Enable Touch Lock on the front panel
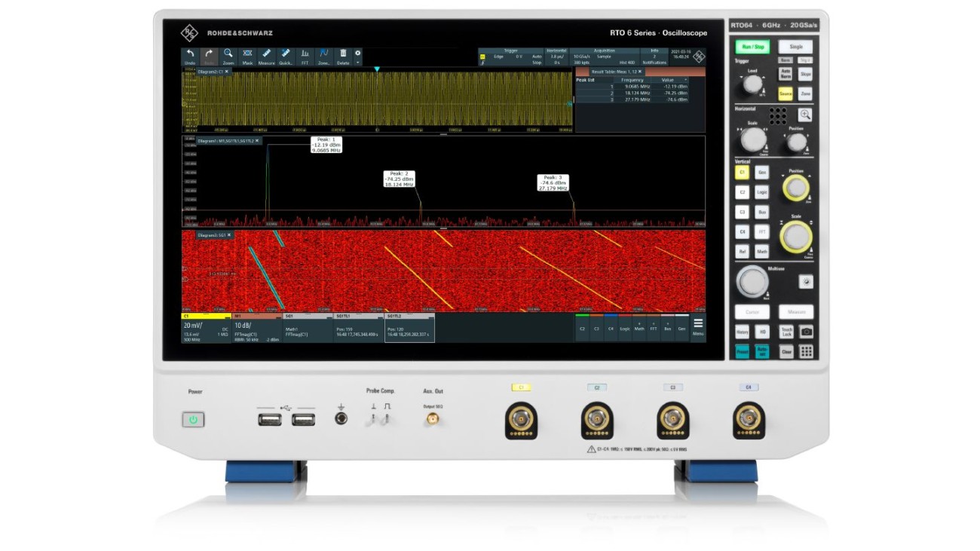The height and width of the screenshot is (551, 980). [786, 332]
